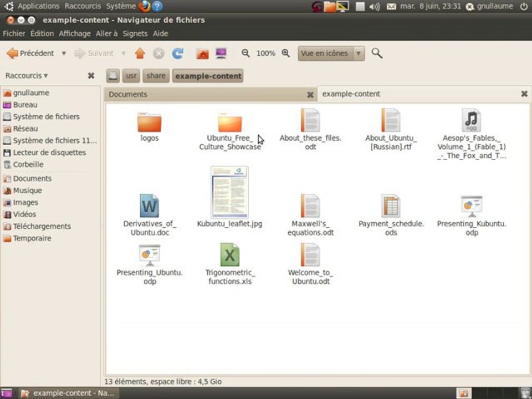Open the forward history dropdown arrow

pos(124,53)
